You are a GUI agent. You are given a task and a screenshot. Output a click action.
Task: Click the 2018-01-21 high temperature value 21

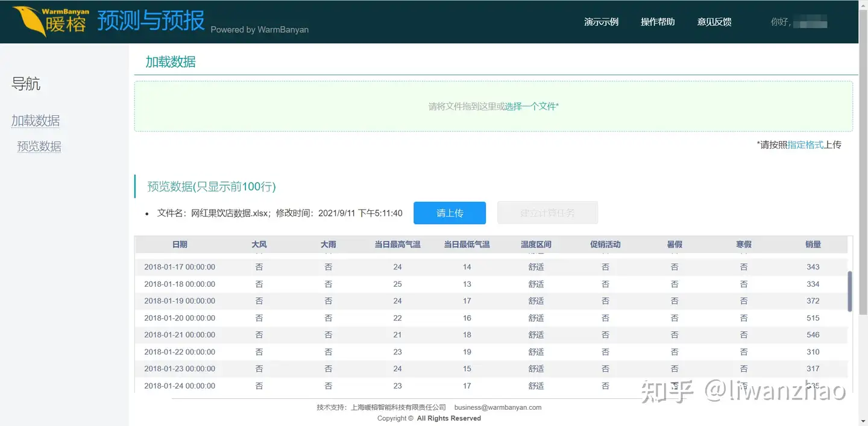tap(398, 334)
